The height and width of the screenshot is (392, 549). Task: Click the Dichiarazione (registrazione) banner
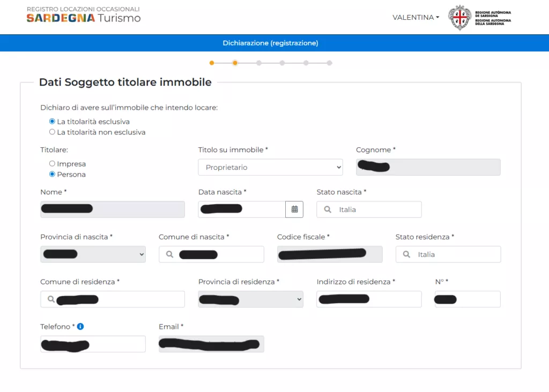(x=270, y=43)
